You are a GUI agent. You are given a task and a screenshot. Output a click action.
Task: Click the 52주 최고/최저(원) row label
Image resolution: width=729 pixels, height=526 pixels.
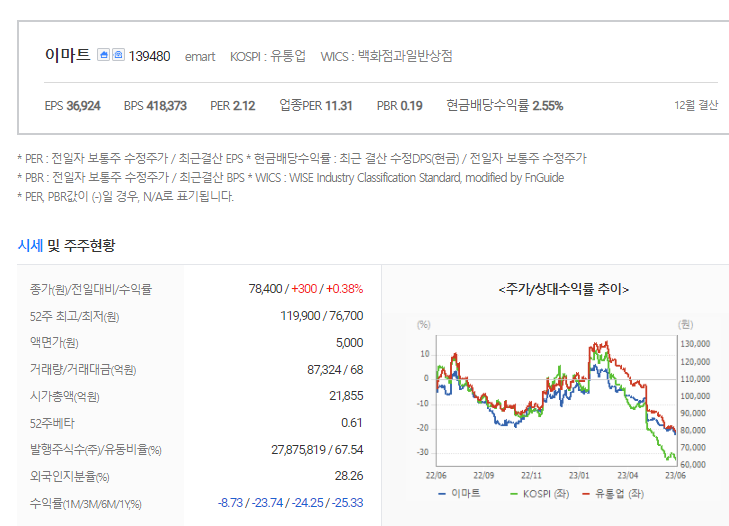(74, 317)
